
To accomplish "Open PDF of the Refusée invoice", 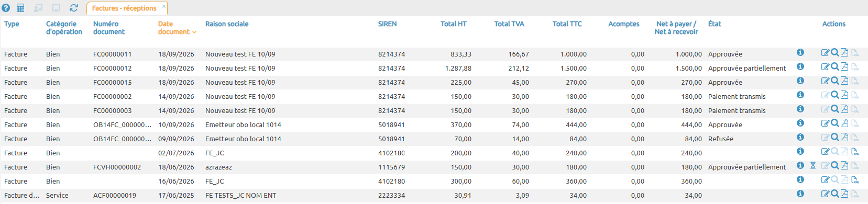I will click(844, 137).
